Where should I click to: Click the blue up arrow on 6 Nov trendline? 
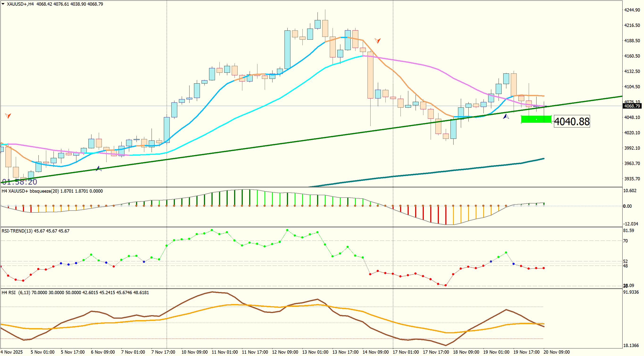point(99,169)
